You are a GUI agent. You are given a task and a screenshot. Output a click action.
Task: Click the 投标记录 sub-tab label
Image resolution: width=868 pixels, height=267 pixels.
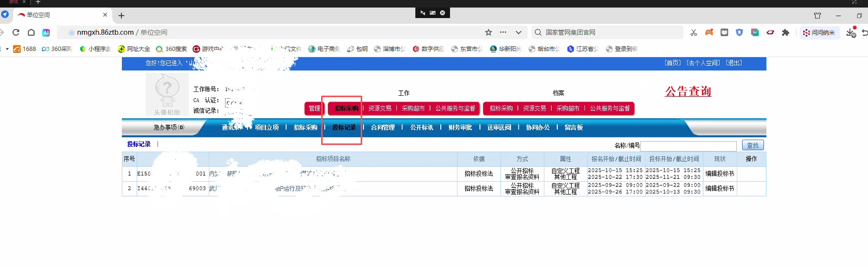pyautogui.click(x=139, y=144)
